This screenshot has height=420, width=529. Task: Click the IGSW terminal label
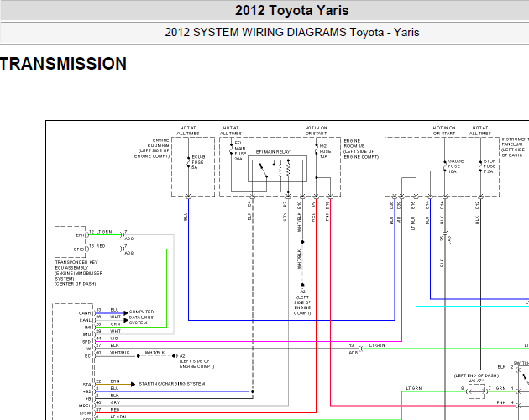click(x=85, y=413)
